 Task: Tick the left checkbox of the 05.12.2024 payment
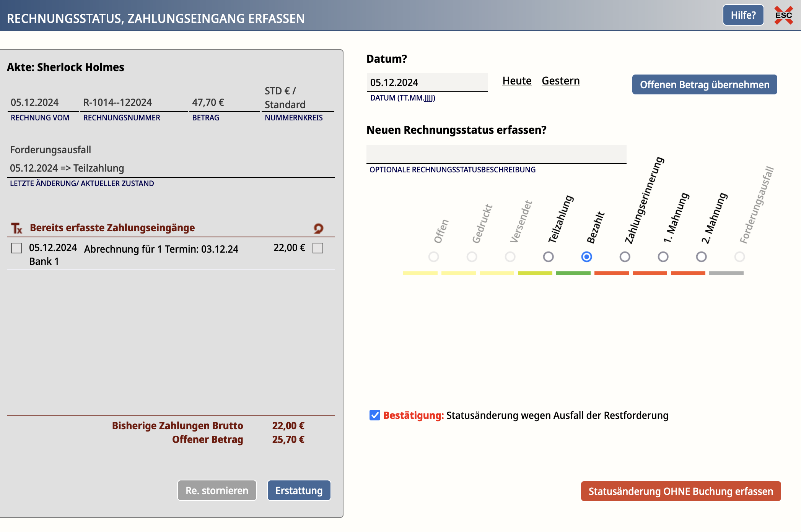click(16, 248)
